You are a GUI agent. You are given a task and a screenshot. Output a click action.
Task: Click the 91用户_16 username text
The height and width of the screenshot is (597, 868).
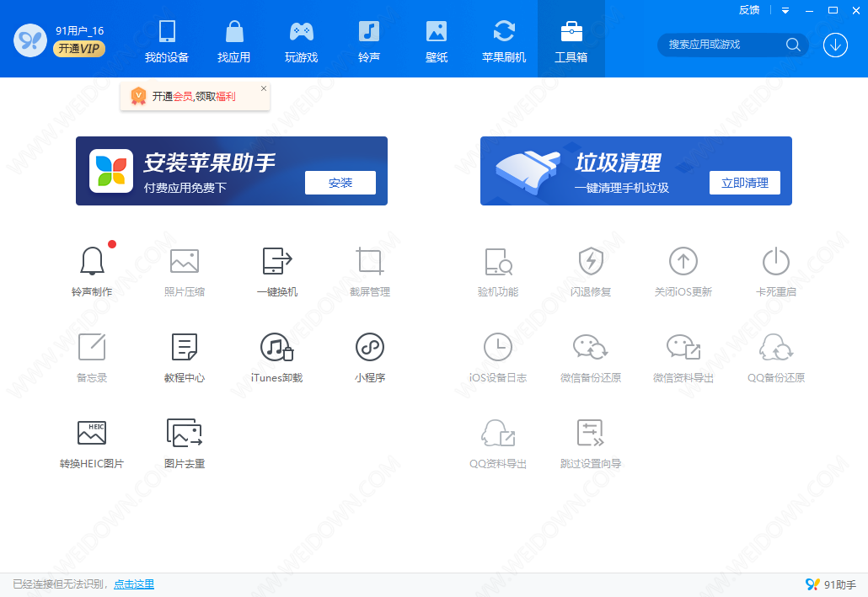[x=80, y=31]
